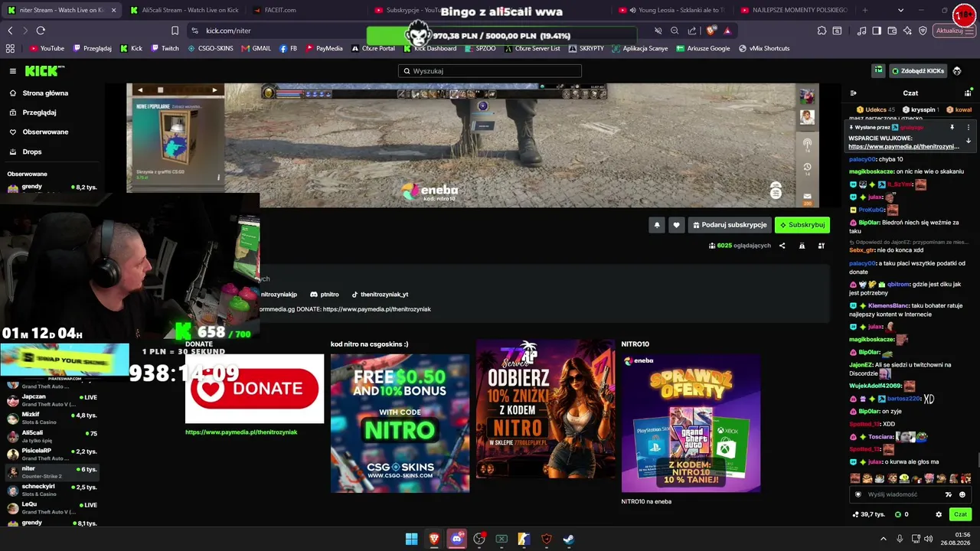Open emoji picker in chat input
The width and height of the screenshot is (980, 551).
pos(962,494)
